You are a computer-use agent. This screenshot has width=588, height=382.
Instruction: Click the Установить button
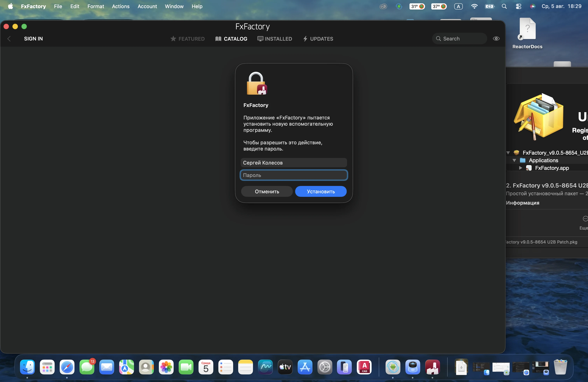[321, 192]
